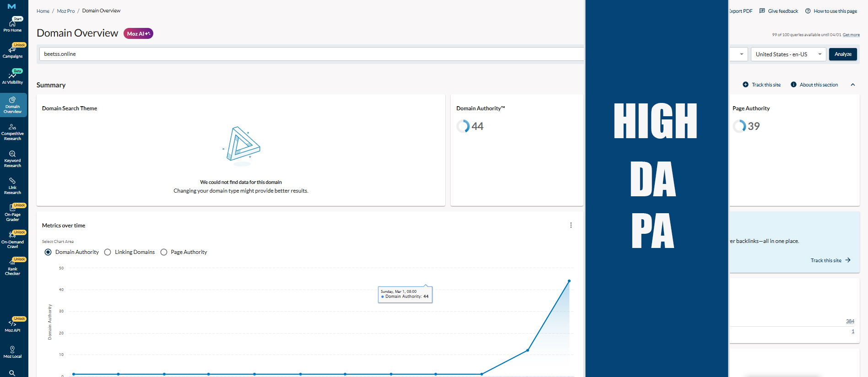Click Export PDF button
Viewport: 868px width, 377px height.
pyautogui.click(x=741, y=11)
